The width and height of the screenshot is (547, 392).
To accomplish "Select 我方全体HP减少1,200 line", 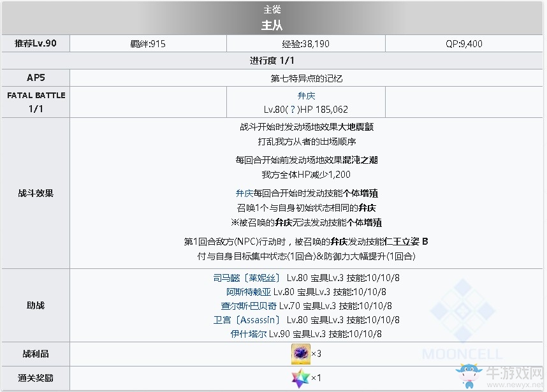I will click(x=306, y=175).
